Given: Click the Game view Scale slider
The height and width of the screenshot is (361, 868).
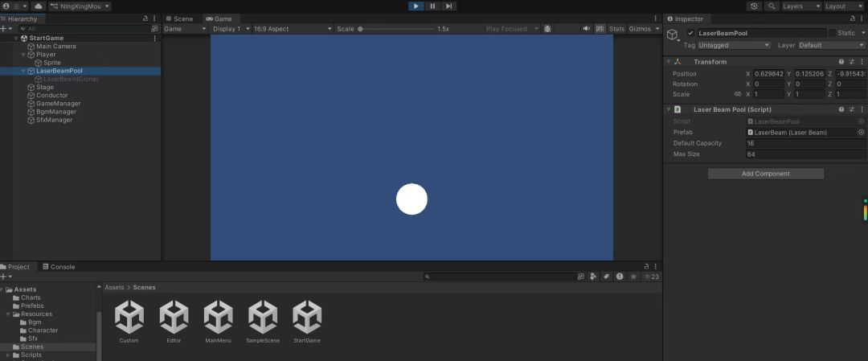Looking at the screenshot, I should [396, 29].
